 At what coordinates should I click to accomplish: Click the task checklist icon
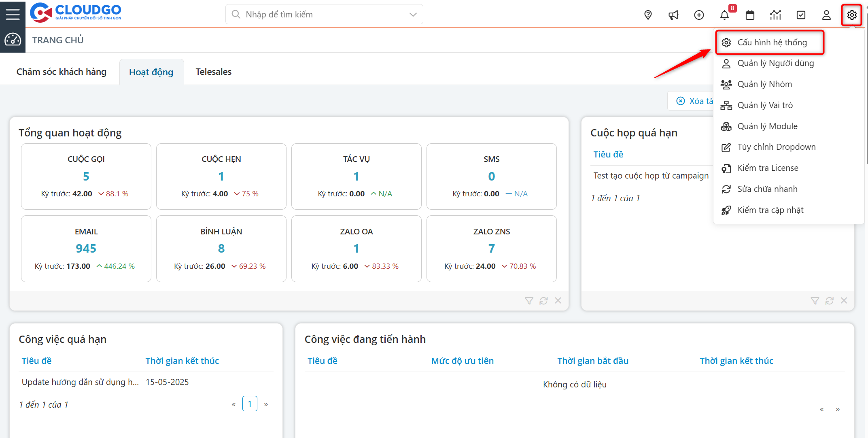[x=801, y=15]
